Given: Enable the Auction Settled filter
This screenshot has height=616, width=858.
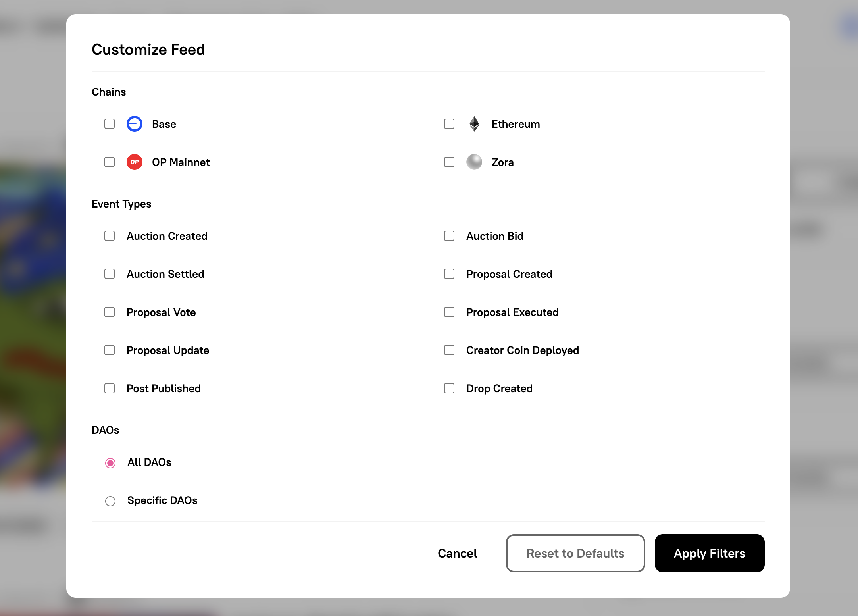Looking at the screenshot, I should coord(110,274).
